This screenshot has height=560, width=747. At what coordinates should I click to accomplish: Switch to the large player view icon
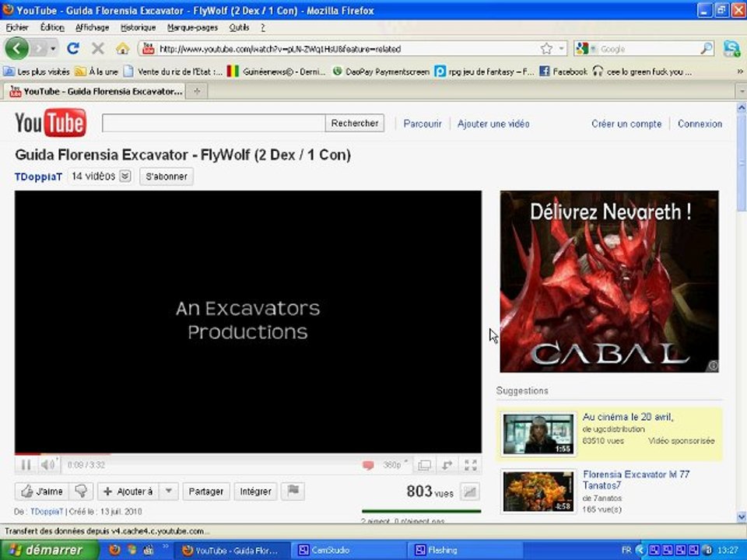pos(424,465)
